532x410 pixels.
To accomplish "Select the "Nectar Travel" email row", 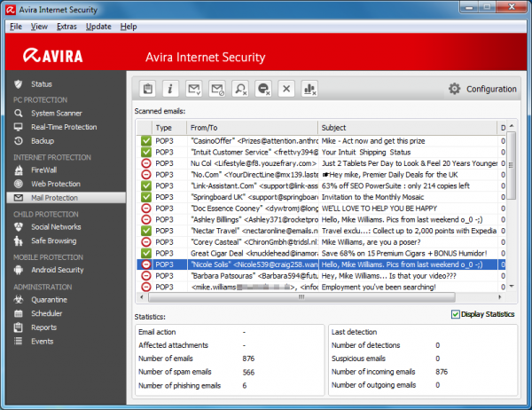I will tap(322, 231).
